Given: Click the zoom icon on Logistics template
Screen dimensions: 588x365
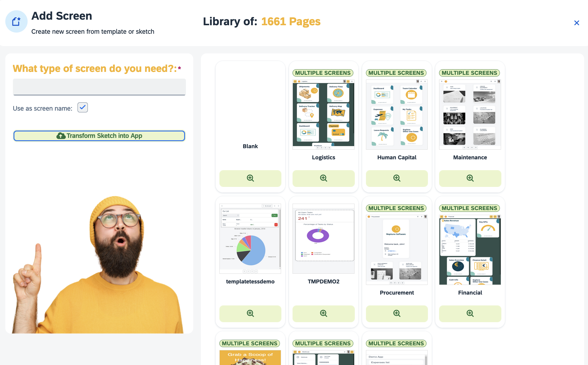Looking at the screenshot, I should (x=324, y=178).
